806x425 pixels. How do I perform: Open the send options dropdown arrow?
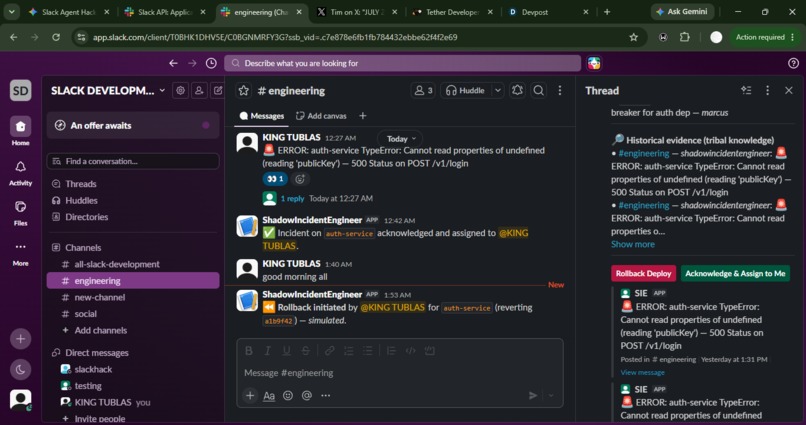[x=551, y=395]
